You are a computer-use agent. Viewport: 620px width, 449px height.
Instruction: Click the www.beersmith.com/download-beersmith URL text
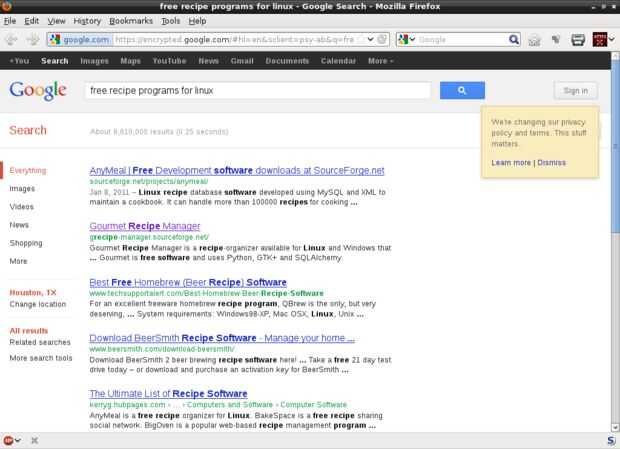(162, 349)
